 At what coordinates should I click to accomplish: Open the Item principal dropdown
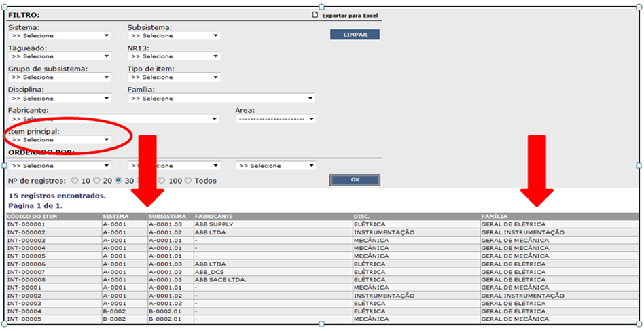tap(59, 140)
